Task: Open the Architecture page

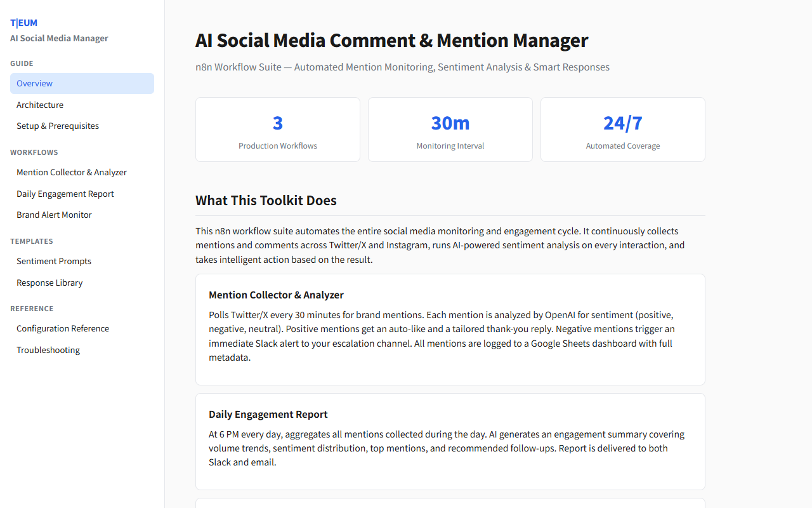Action: (x=40, y=105)
